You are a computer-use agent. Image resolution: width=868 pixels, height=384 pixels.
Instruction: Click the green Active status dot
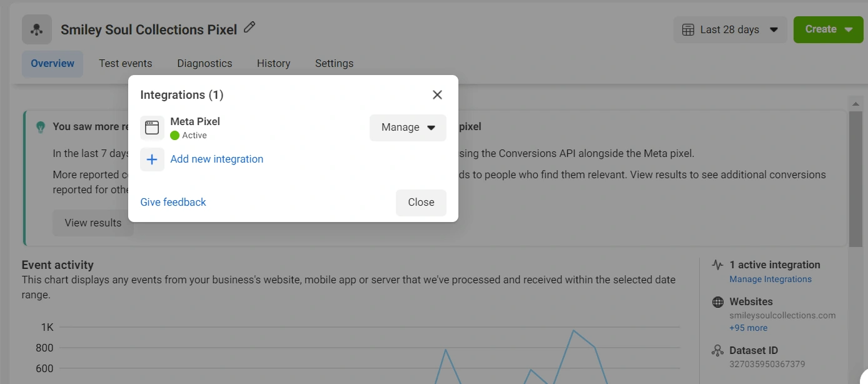coord(174,136)
